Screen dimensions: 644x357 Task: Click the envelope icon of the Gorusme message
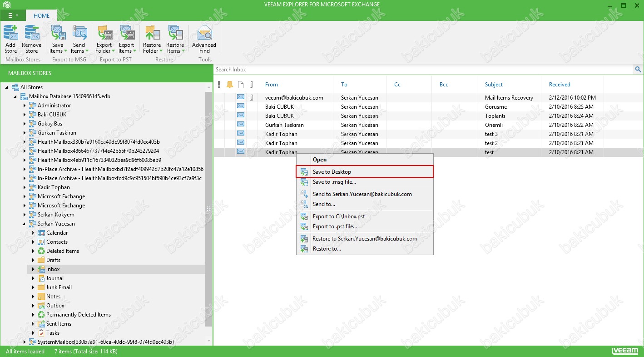pyautogui.click(x=241, y=106)
